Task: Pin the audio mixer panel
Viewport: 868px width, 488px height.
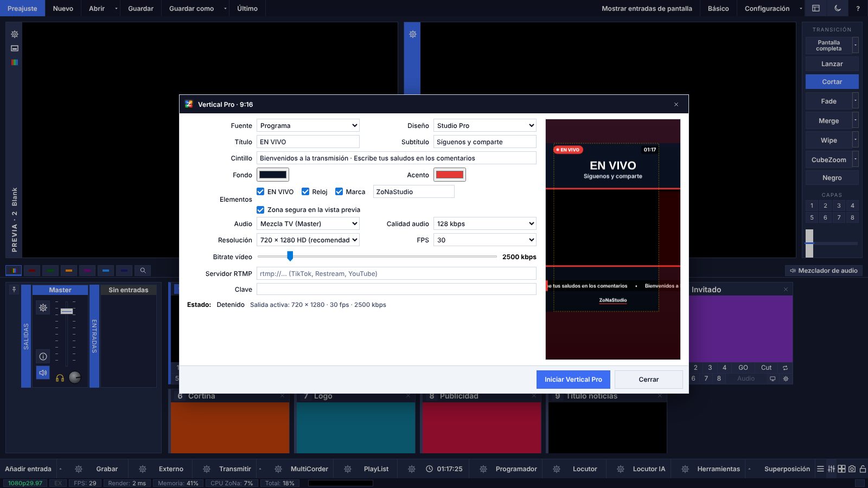Action: (14, 290)
